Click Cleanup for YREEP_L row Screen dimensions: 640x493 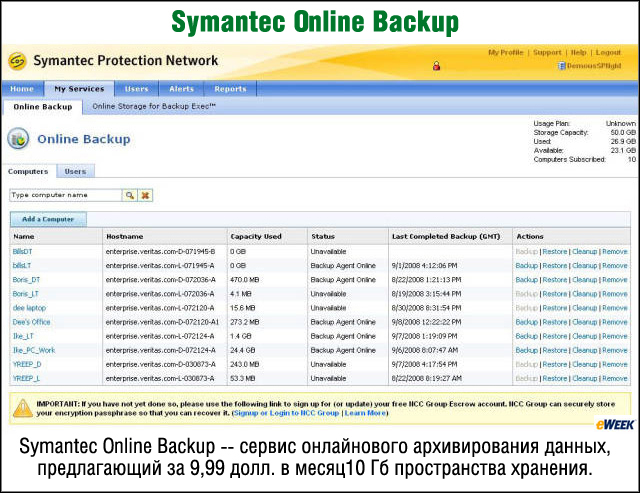(x=584, y=378)
